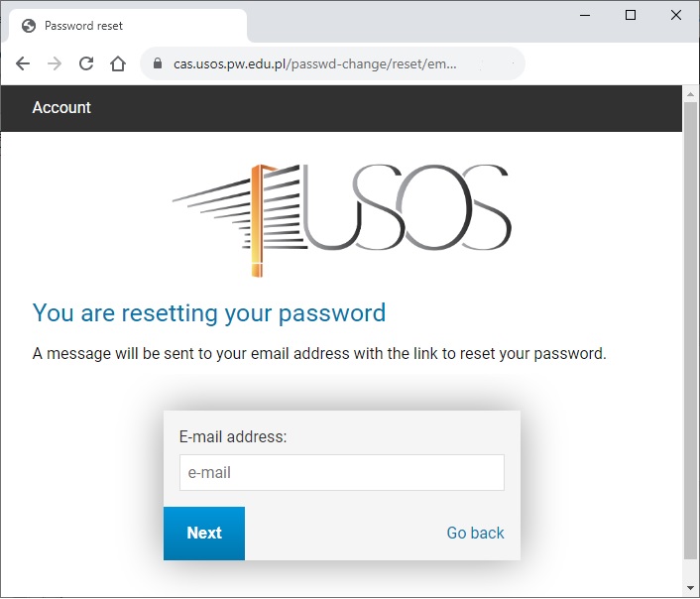
Task: Maximize the browser window
Action: coord(631,15)
